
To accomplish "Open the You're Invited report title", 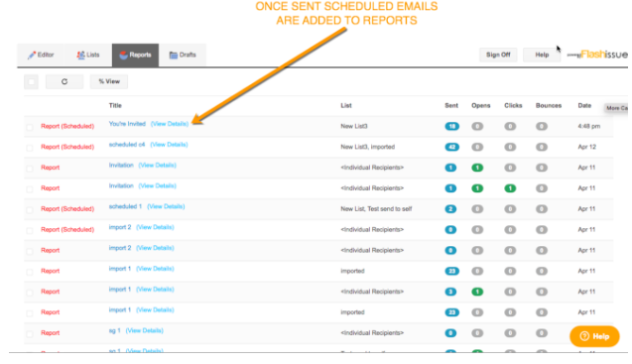I will [x=127, y=124].
